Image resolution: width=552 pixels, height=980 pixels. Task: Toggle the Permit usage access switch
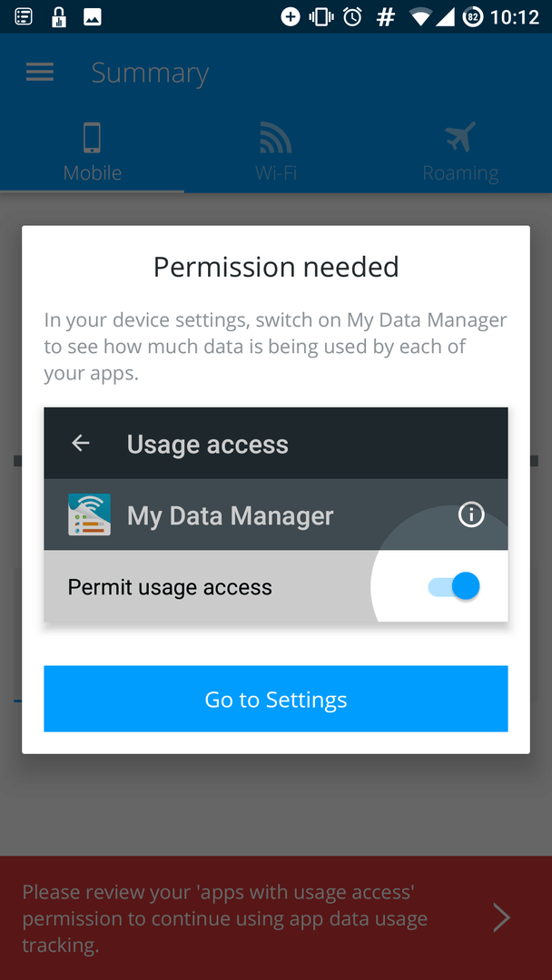pyautogui.click(x=454, y=586)
